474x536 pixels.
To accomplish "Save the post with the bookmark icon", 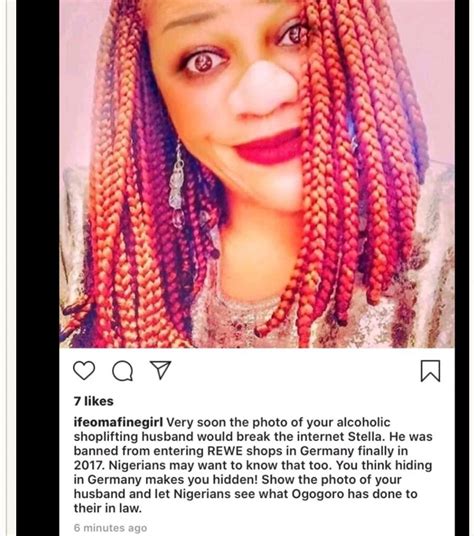I will pos(430,371).
